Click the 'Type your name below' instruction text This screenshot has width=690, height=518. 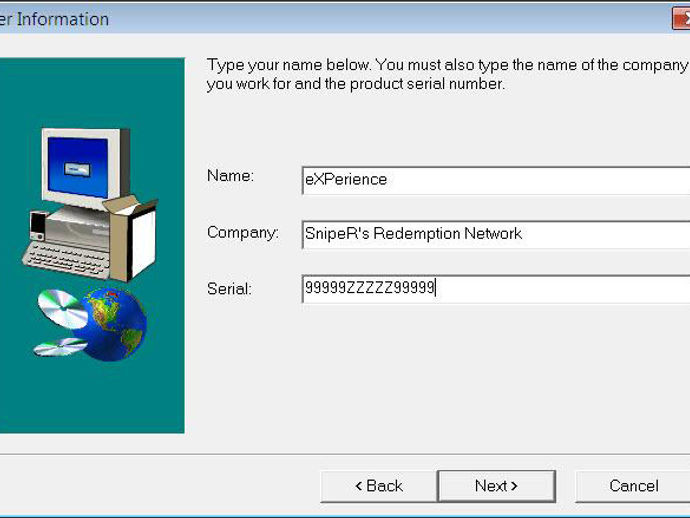click(446, 74)
